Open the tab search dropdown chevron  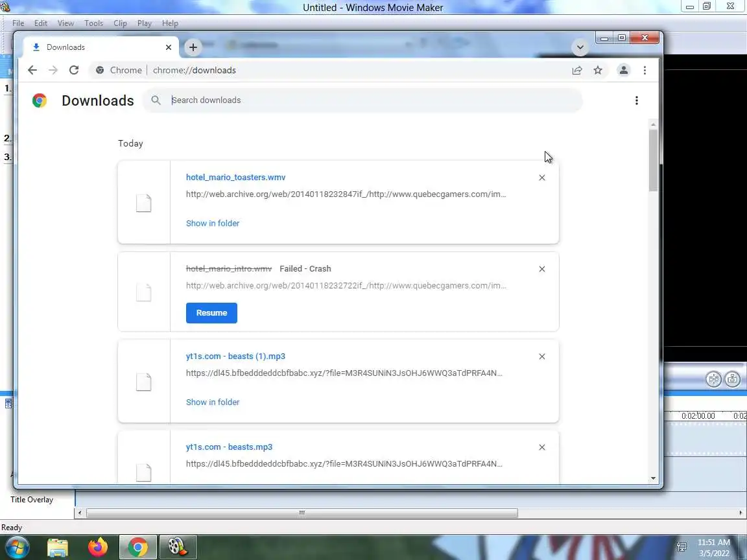580,47
